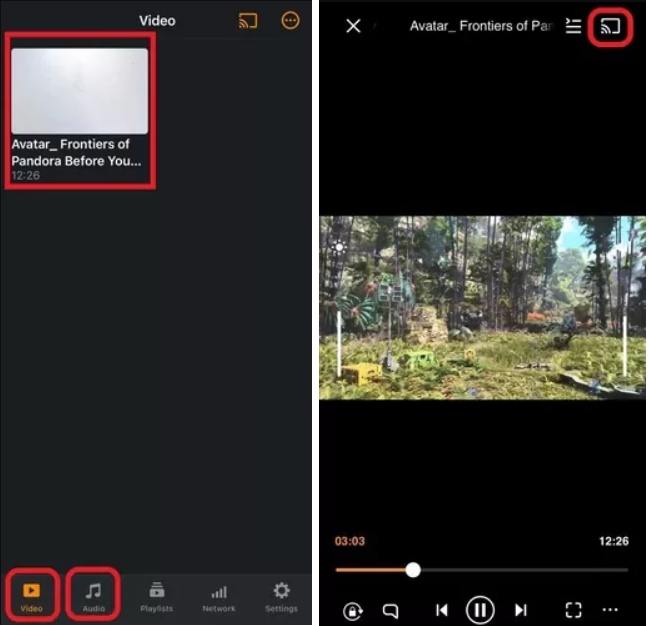The width and height of the screenshot is (648, 626).
Task: Switch to the Audio tab
Action: (94, 597)
